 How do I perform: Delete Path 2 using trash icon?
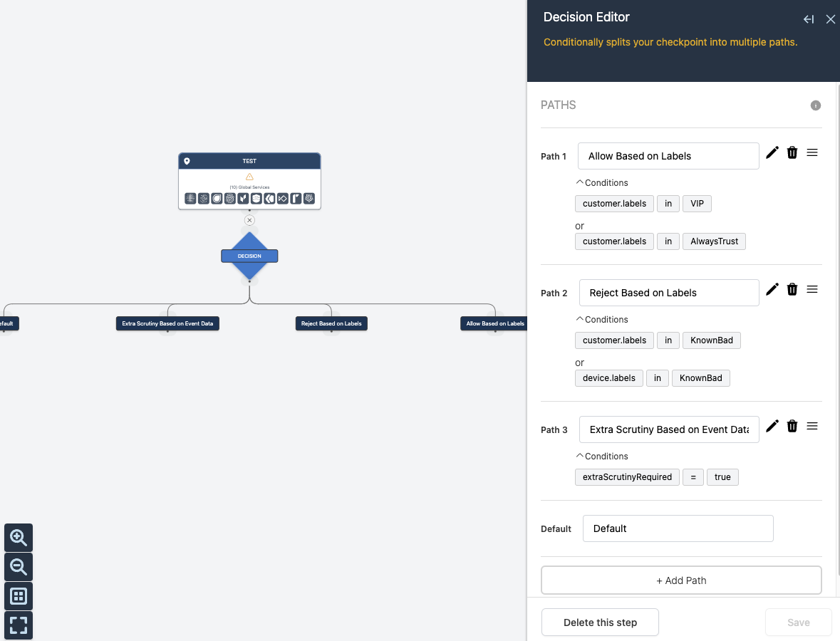coord(792,289)
